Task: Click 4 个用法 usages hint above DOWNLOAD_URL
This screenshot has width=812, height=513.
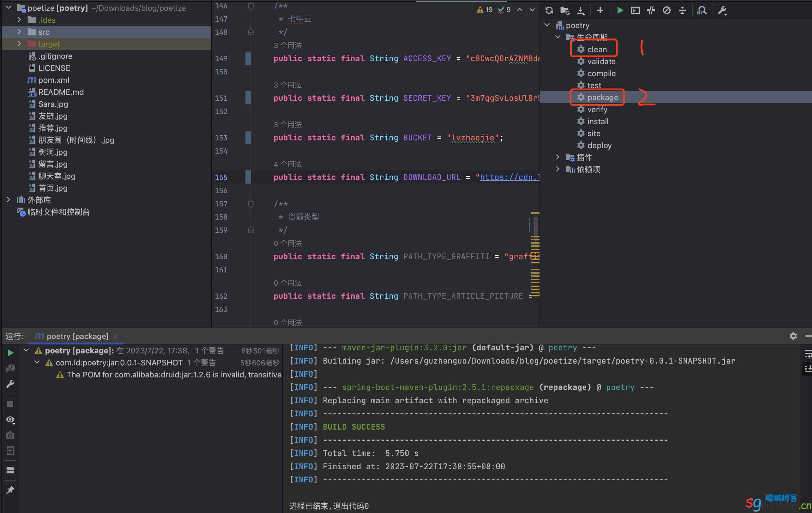Action: 288,164
